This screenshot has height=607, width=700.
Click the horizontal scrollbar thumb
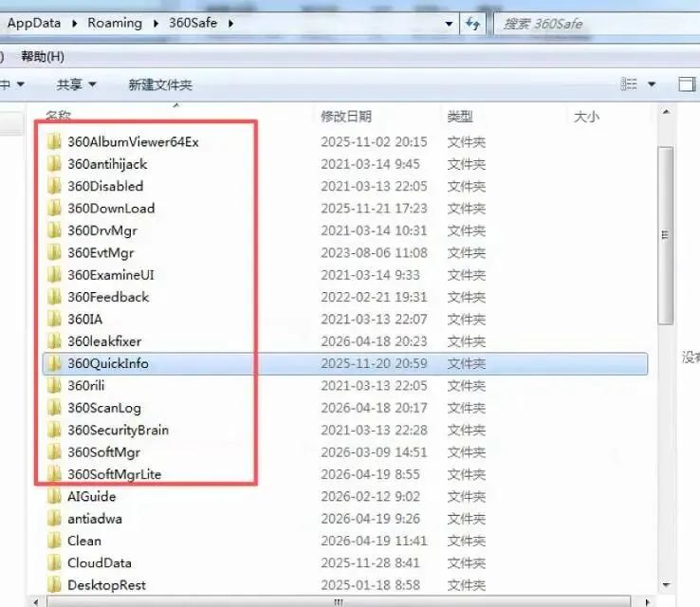point(339,601)
